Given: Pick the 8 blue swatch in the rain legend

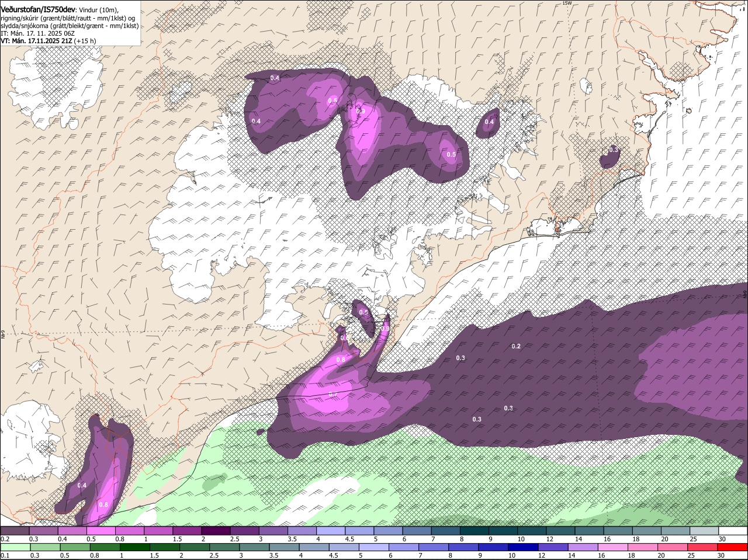Looking at the screenshot, I should 464,547.
